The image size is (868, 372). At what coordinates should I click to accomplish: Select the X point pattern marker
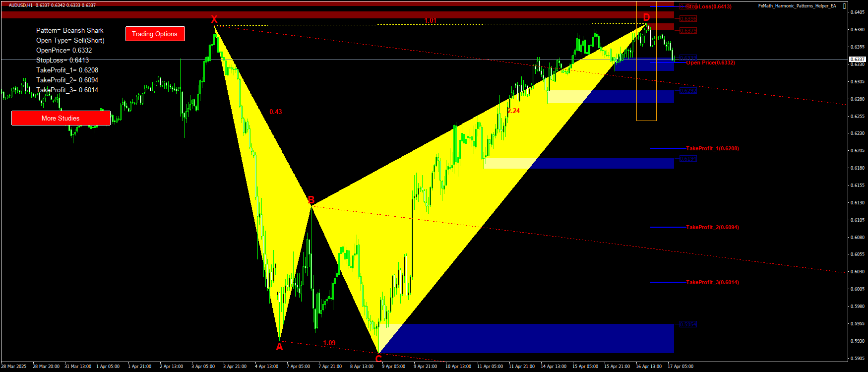[214, 19]
